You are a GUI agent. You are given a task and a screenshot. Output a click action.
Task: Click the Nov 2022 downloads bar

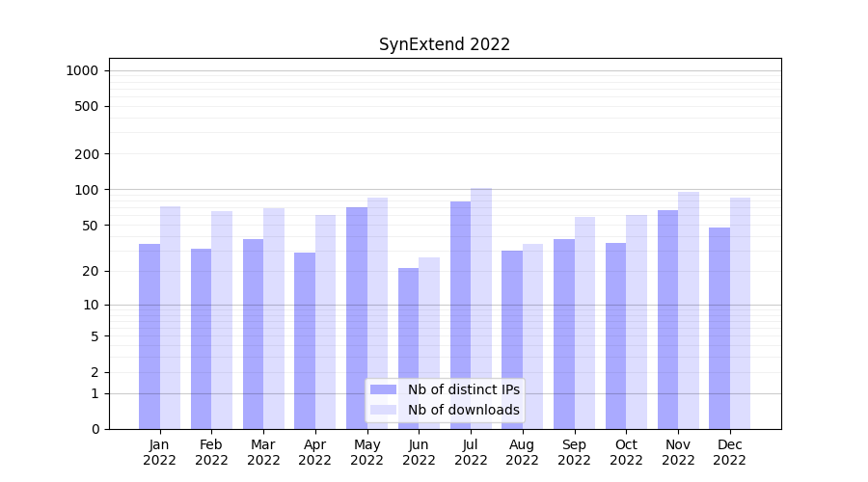pyautogui.click(x=689, y=310)
